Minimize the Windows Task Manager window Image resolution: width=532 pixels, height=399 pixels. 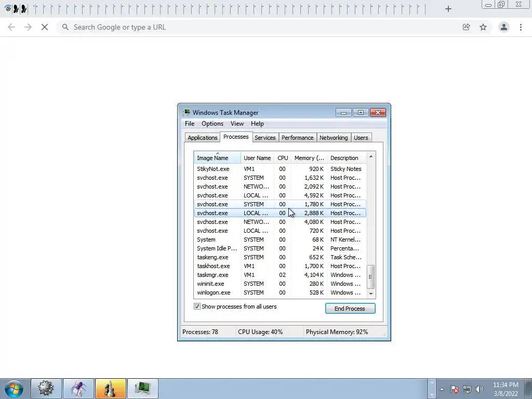click(x=343, y=112)
